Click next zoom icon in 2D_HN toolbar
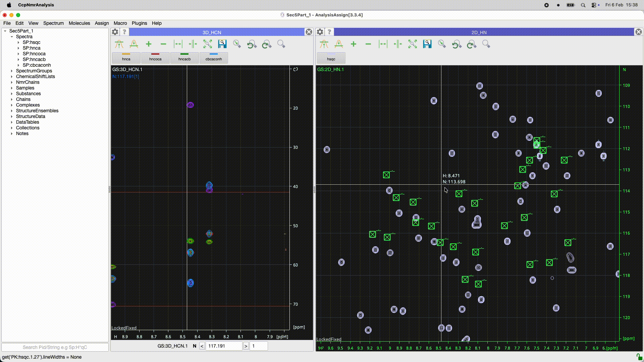This screenshot has height=362, width=644. tap(472, 44)
